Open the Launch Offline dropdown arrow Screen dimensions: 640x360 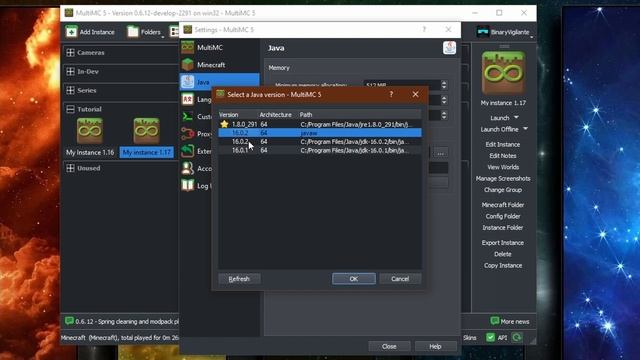pyautogui.click(x=526, y=129)
